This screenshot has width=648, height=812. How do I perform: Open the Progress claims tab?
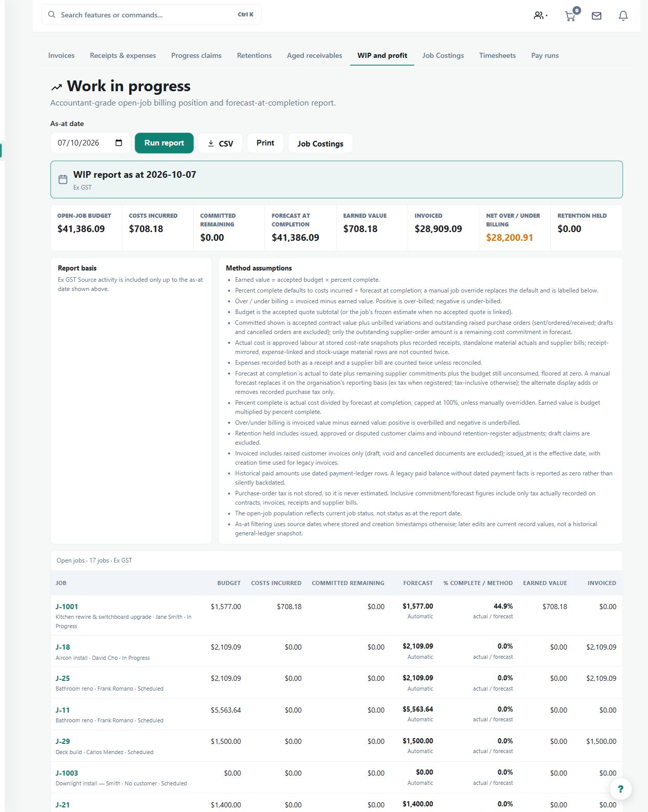[196, 55]
